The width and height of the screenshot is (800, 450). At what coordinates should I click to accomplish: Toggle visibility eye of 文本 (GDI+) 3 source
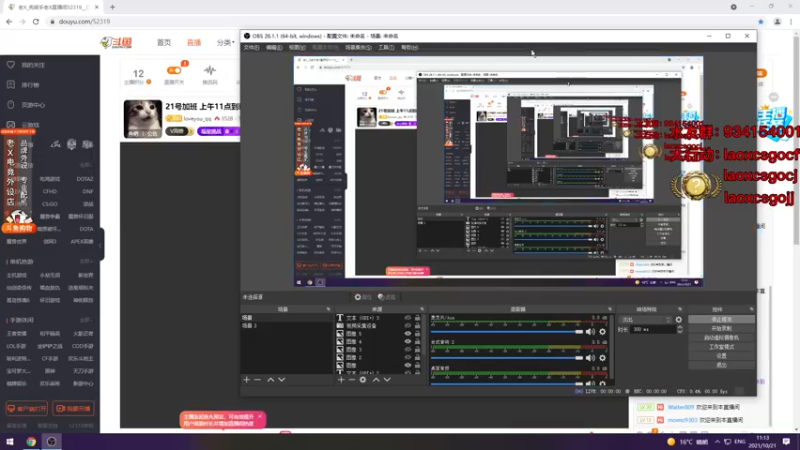pyautogui.click(x=408, y=318)
